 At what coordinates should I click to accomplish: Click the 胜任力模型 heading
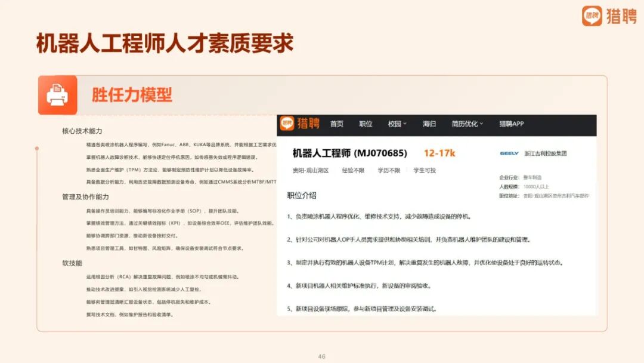[x=132, y=95]
